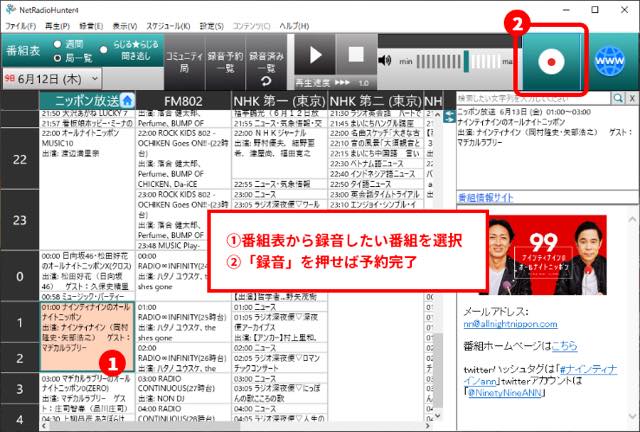
Task: Select 22:55 ニュース・気象情報 program
Action: (x=280, y=184)
